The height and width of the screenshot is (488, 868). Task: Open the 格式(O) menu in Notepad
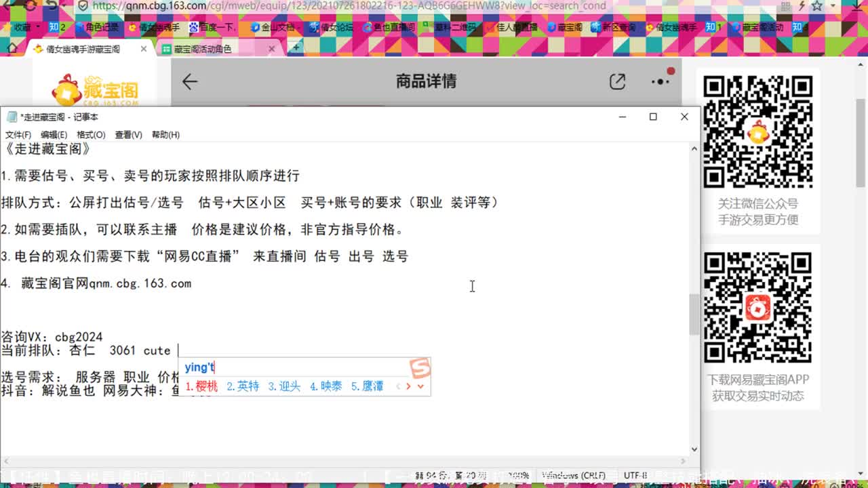click(91, 135)
